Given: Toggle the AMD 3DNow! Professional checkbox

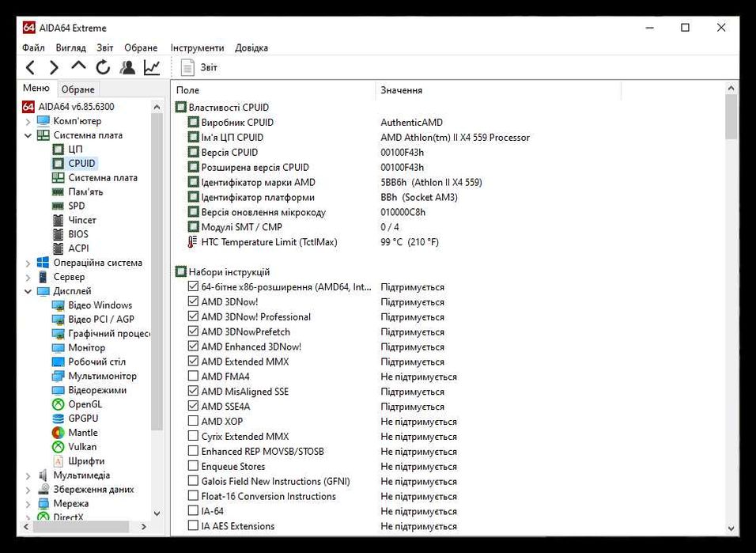Looking at the screenshot, I should tap(193, 316).
